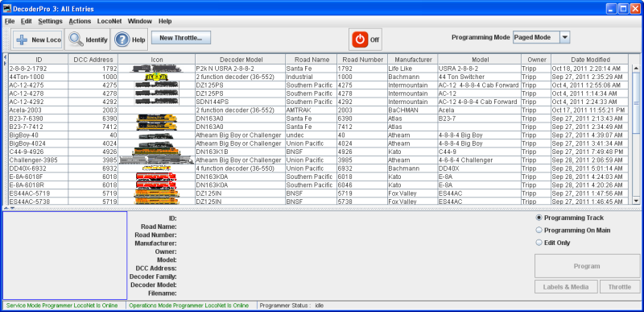Open the Window menu
Viewport: 644px width, 312px height.
(139, 21)
